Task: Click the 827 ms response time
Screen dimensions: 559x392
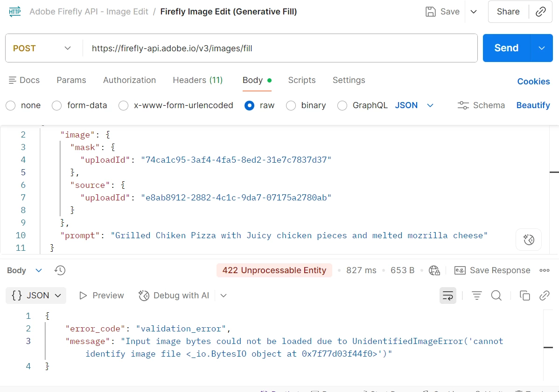Action: click(361, 270)
